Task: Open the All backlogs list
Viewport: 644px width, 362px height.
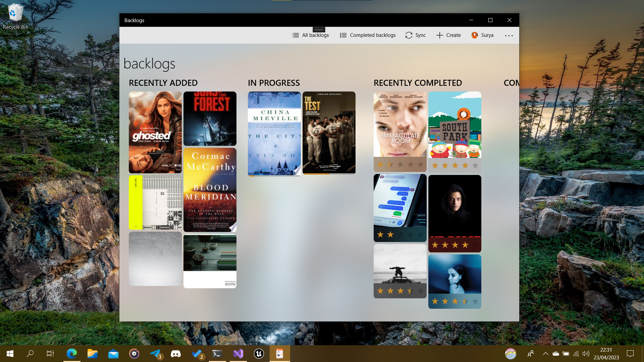Action: [x=310, y=35]
